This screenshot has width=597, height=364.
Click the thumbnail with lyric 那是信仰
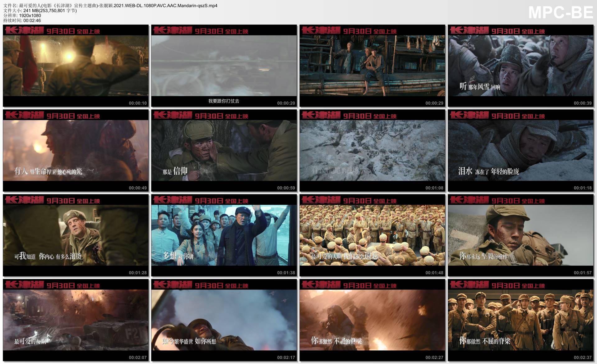click(224, 150)
